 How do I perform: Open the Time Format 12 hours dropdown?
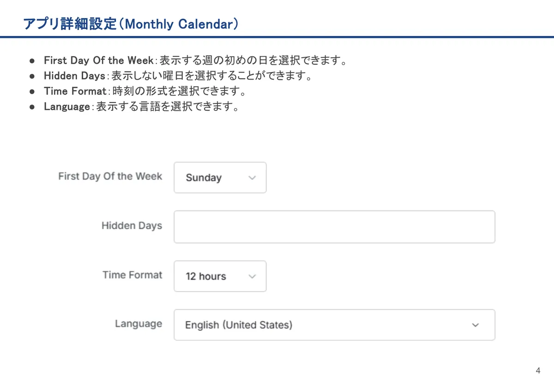220,276
